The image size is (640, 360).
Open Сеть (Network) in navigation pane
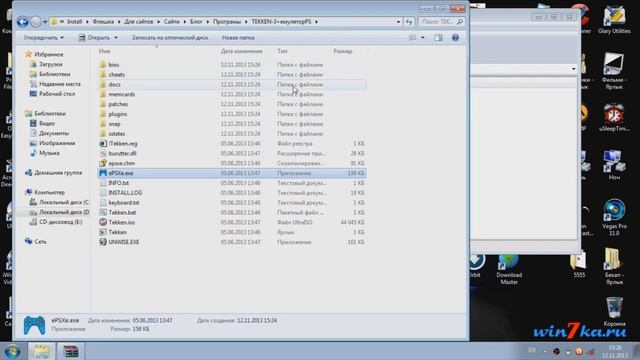coord(40,242)
